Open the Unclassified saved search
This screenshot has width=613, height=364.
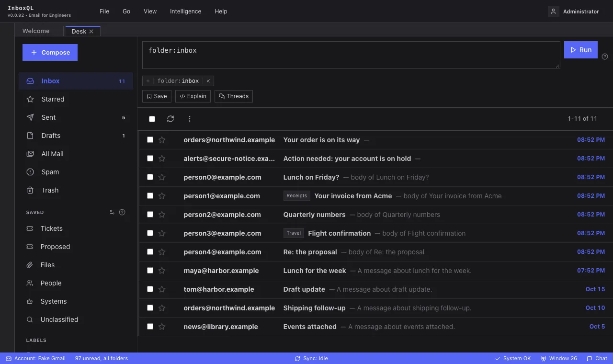(x=76, y=319)
